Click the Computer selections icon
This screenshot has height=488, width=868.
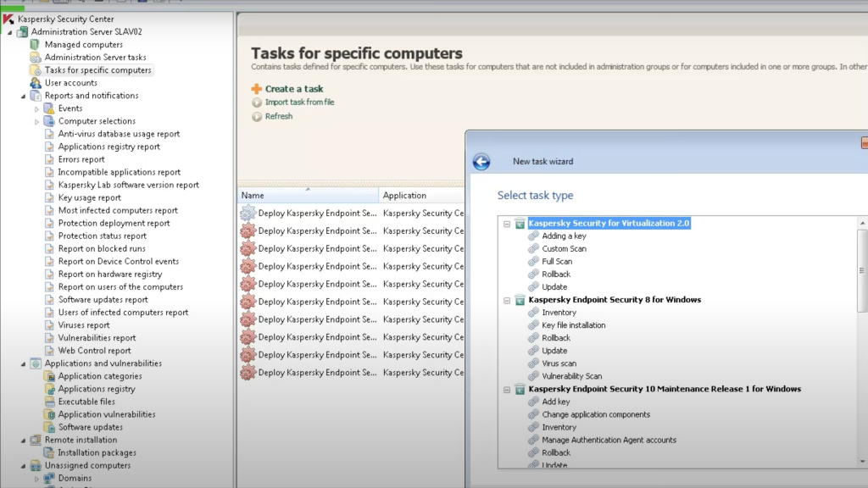click(49, 120)
